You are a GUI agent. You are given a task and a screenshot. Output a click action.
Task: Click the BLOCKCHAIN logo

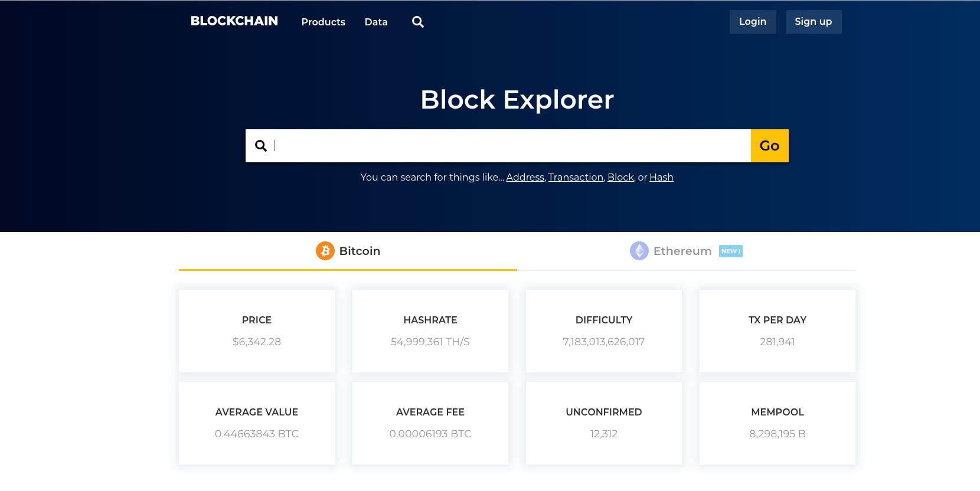pyautogui.click(x=234, y=21)
